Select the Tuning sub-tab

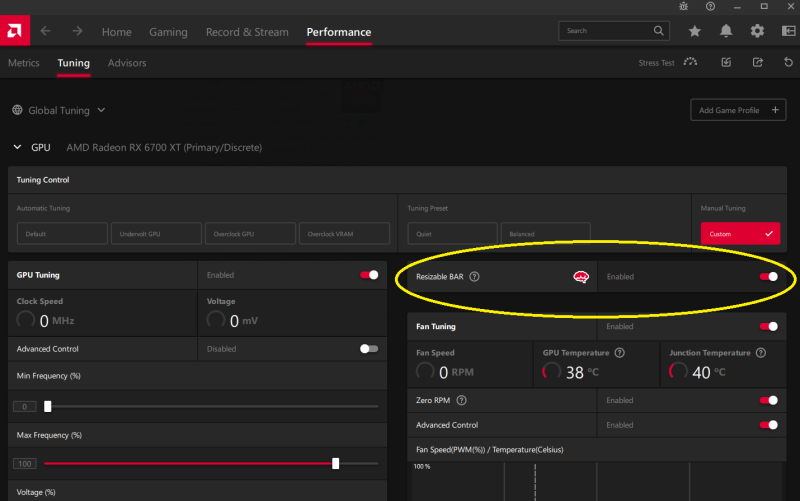[73, 63]
